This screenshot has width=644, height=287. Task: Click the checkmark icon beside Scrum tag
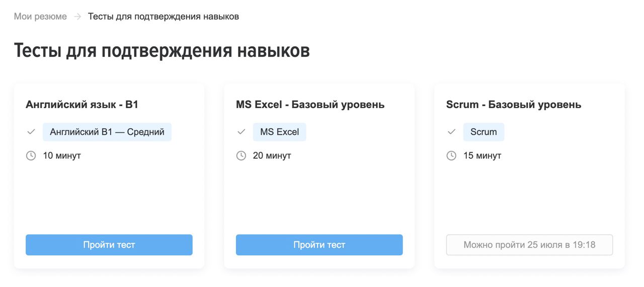point(452,132)
